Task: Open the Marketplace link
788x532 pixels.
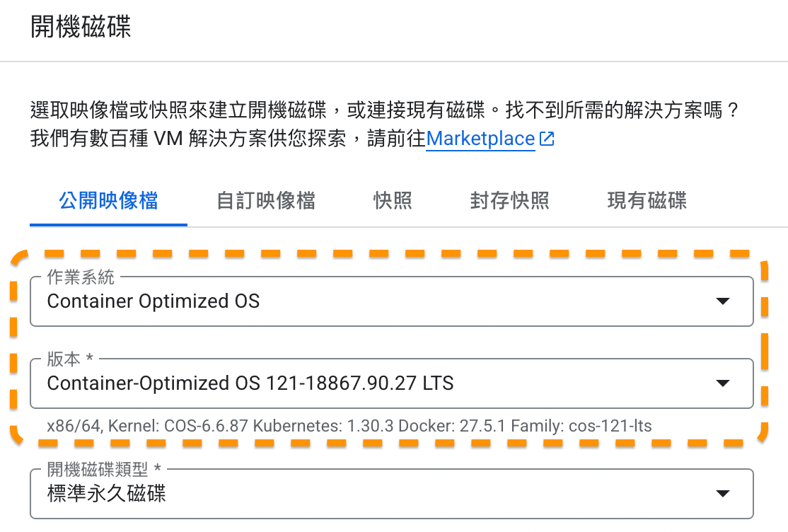Action: [480, 139]
